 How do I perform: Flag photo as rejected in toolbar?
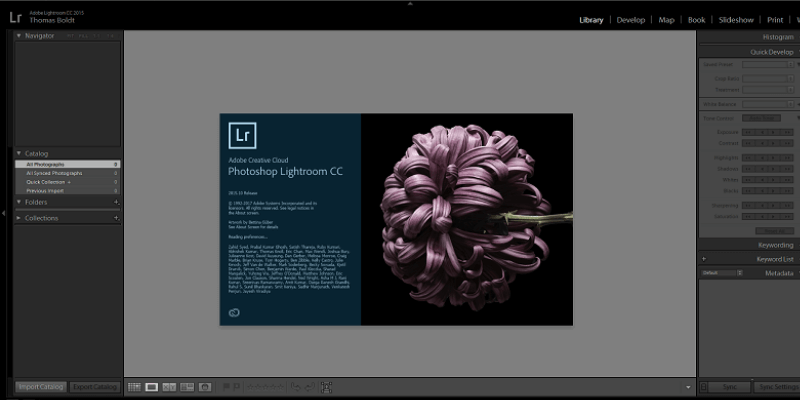pos(236,387)
